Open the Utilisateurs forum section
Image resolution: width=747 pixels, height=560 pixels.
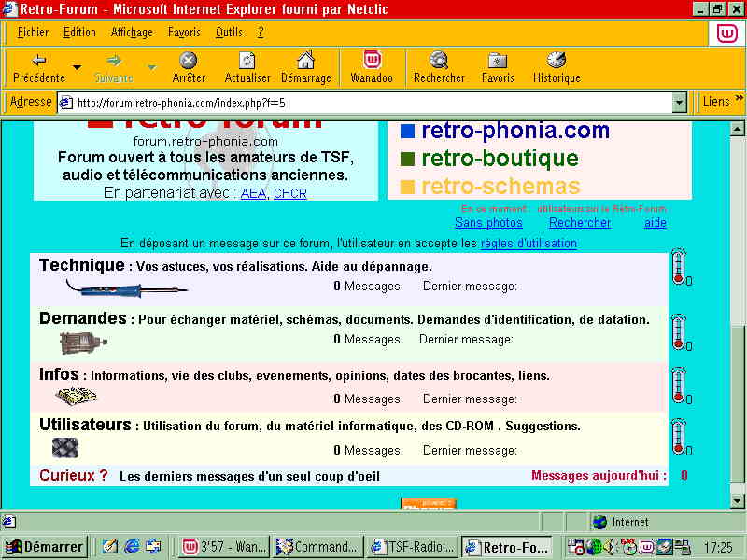pos(85,425)
